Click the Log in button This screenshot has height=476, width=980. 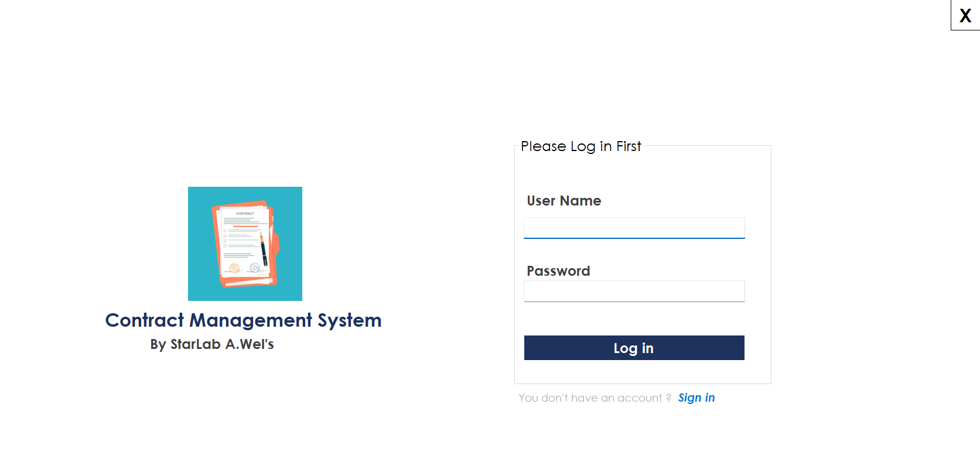point(634,348)
